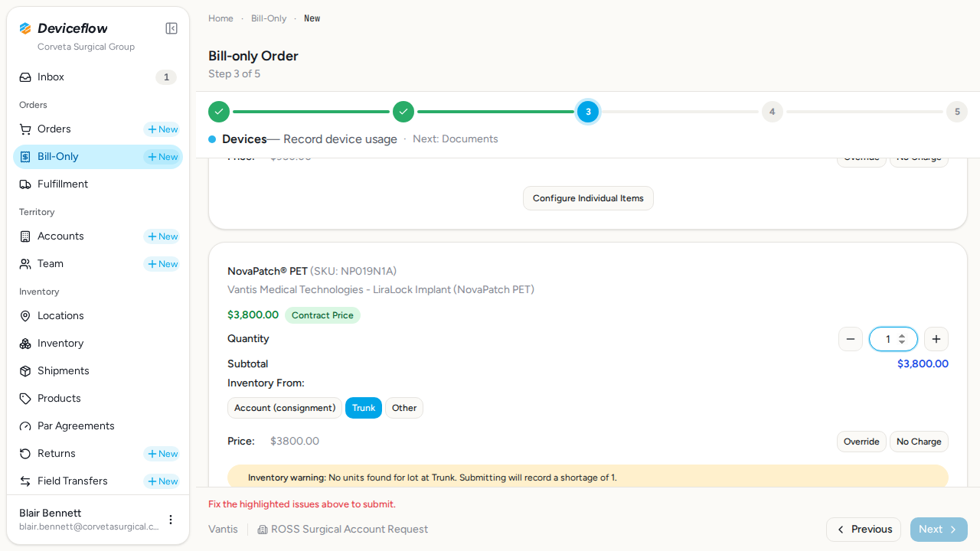The width and height of the screenshot is (980, 551).
Task: Increase quantity with plus button
Action: pyautogui.click(x=936, y=339)
